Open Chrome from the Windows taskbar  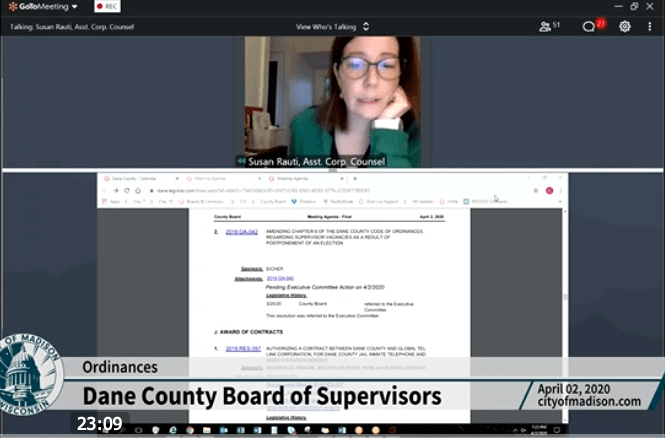[x=190, y=430]
